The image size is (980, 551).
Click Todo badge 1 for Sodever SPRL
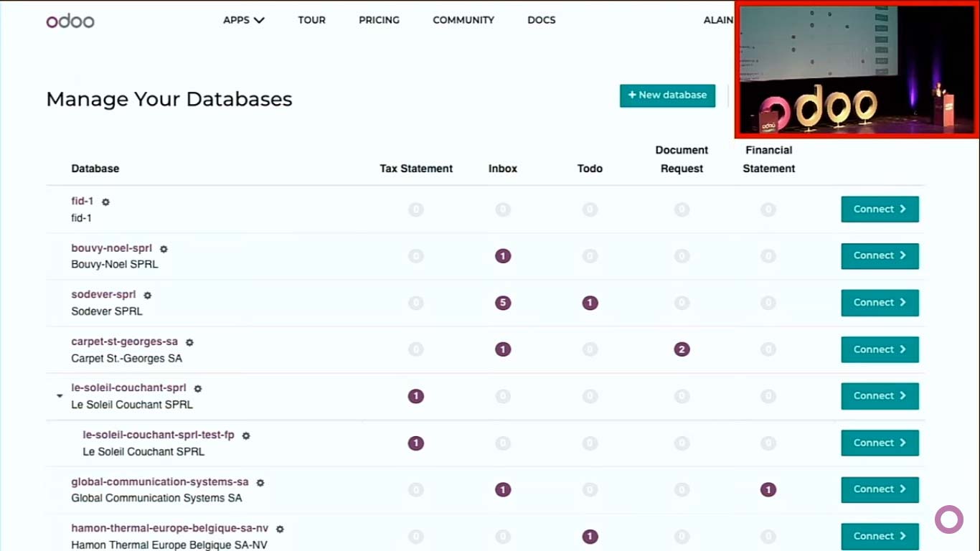tap(590, 303)
